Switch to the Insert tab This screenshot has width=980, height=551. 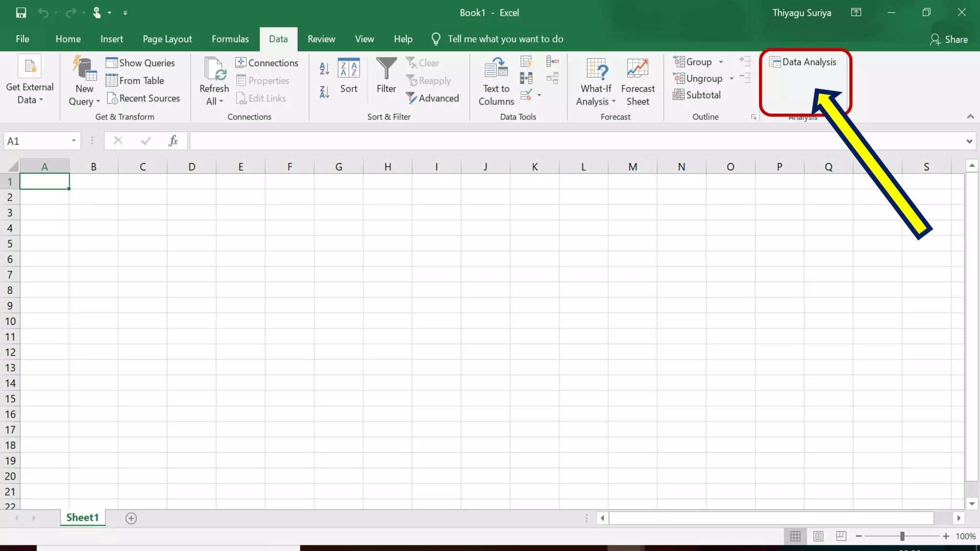click(x=111, y=39)
